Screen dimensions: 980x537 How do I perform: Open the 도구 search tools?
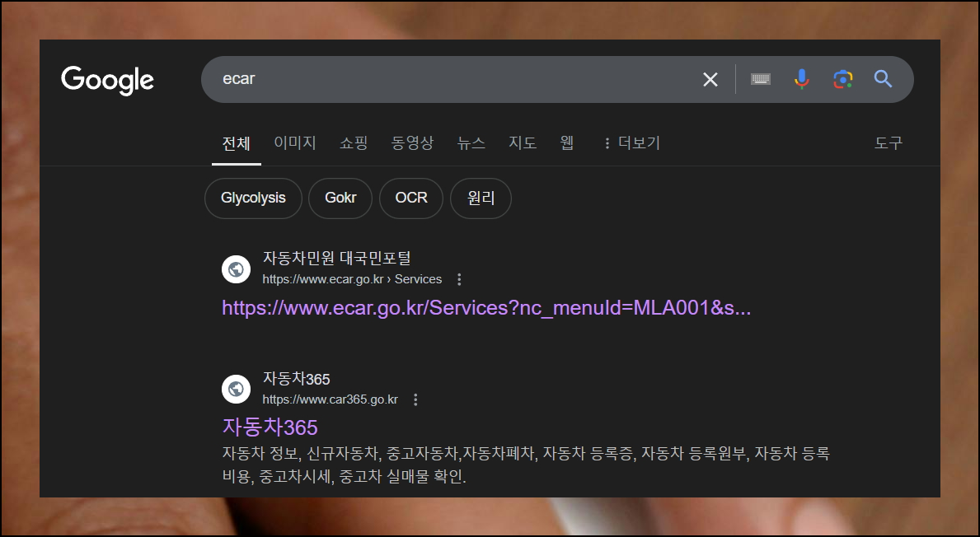click(889, 143)
